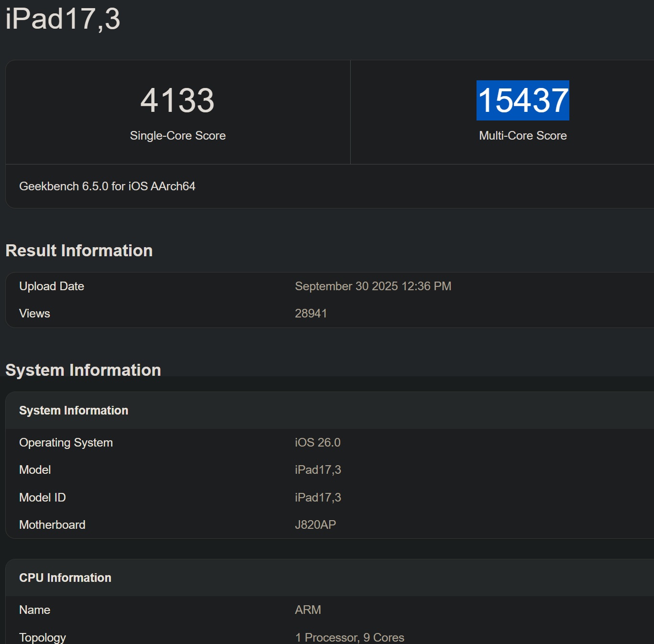
Task: Click the Result Information heading
Action: (78, 250)
